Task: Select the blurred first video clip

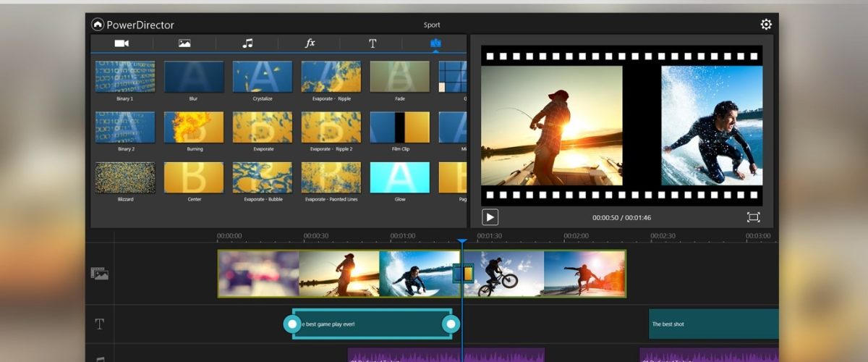Action: click(259, 274)
